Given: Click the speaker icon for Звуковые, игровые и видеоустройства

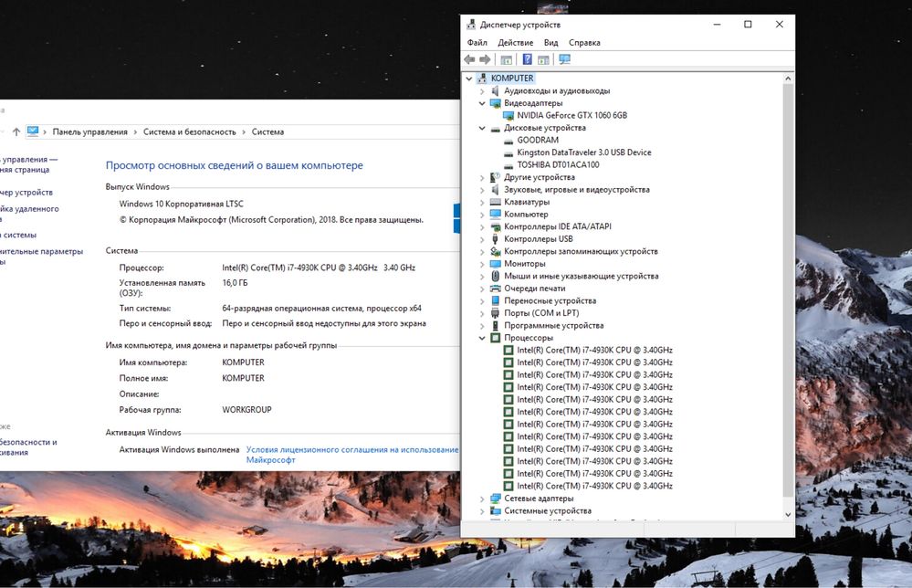Looking at the screenshot, I should tap(495, 190).
